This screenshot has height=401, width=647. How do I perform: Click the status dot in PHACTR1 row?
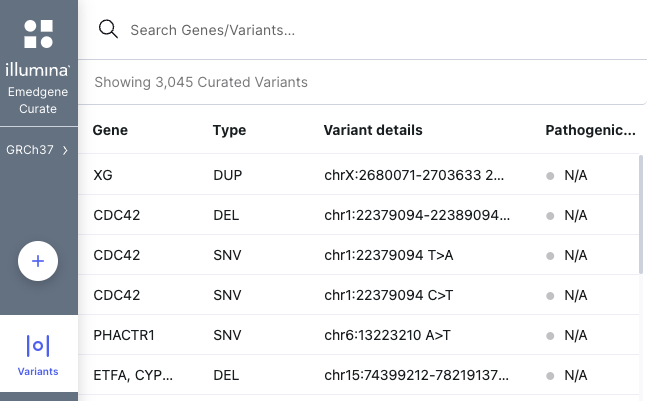click(x=550, y=336)
